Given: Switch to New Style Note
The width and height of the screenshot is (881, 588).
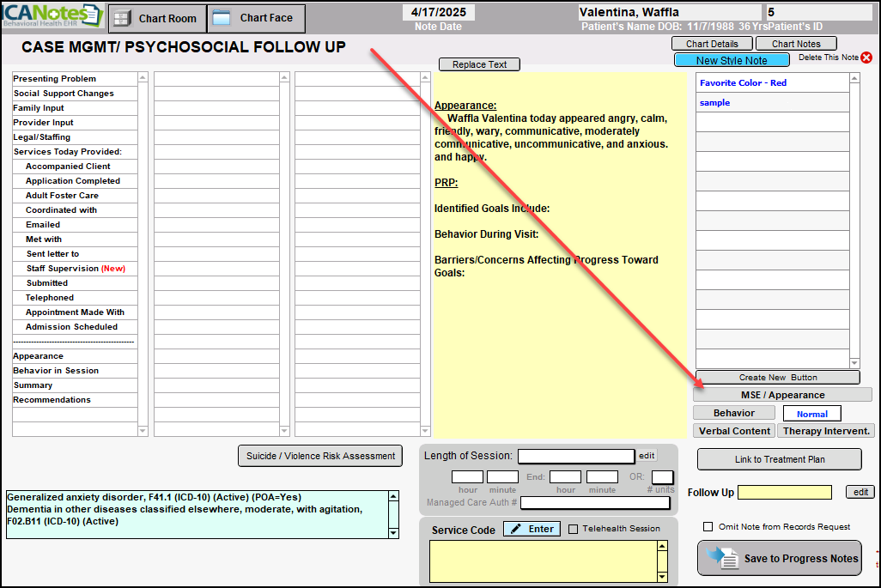Looking at the screenshot, I should [x=732, y=60].
